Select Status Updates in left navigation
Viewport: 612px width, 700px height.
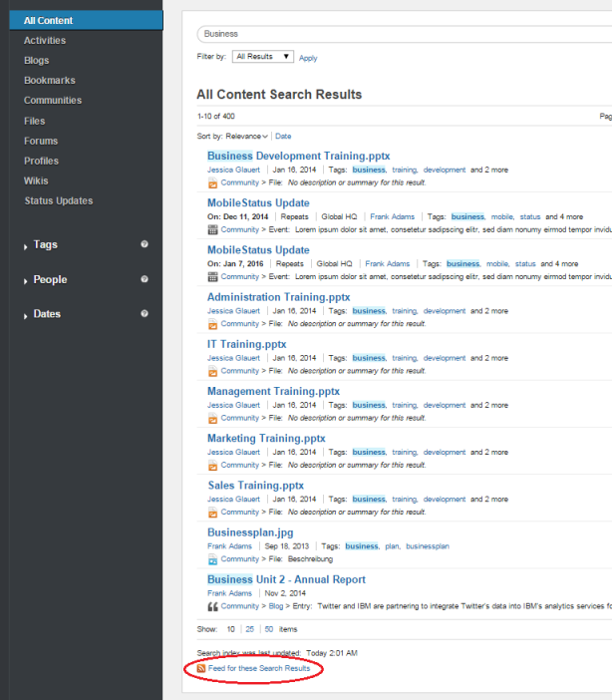[59, 200]
